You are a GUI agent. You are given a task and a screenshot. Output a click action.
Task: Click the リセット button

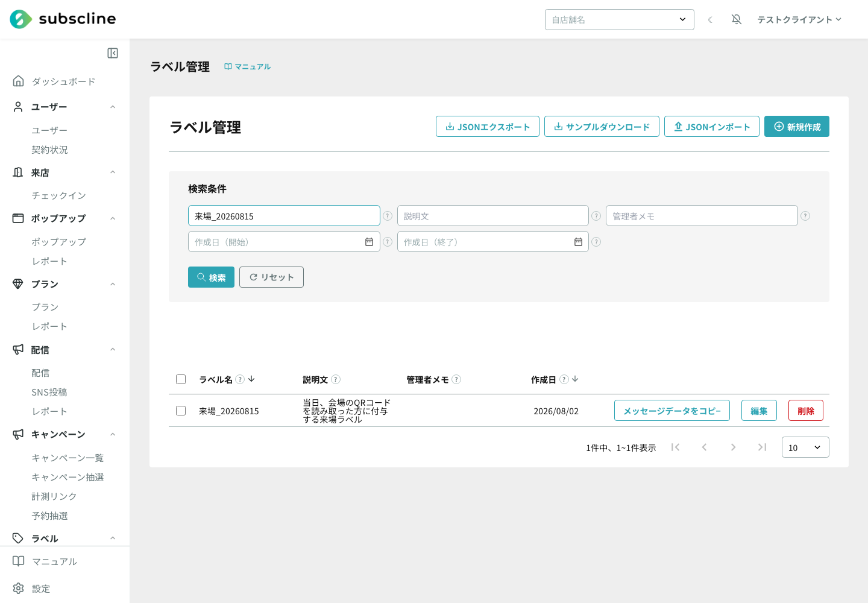[271, 277]
